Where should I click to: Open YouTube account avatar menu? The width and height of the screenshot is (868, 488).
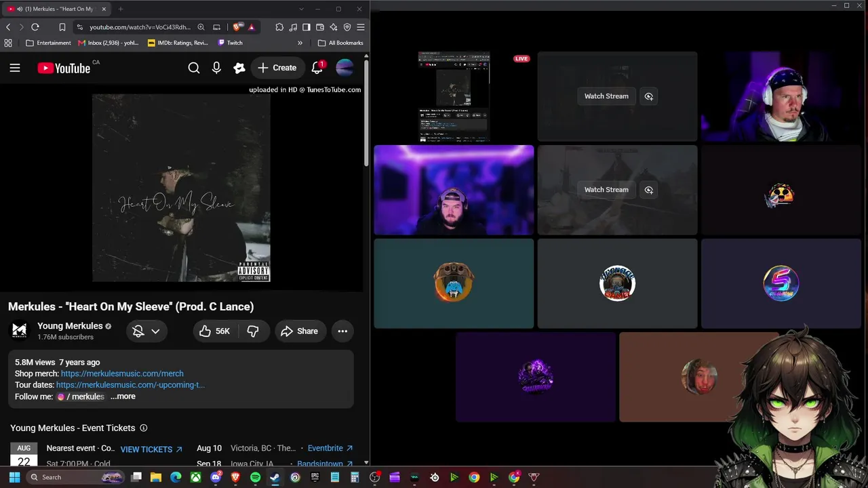(344, 68)
